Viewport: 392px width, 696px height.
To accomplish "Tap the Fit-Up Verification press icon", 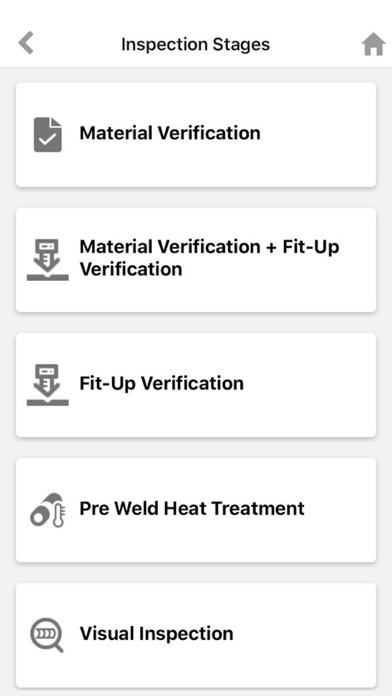I will click(48, 385).
